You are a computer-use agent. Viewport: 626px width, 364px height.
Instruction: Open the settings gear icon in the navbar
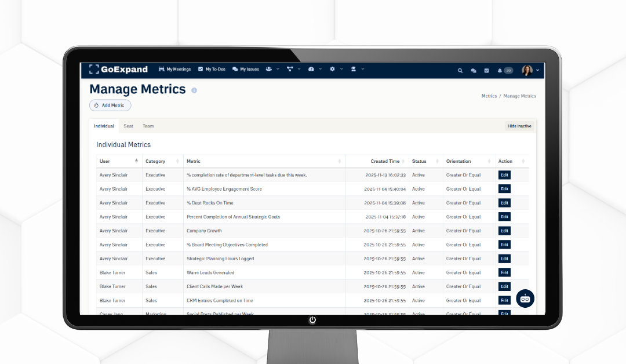tap(333, 69)
